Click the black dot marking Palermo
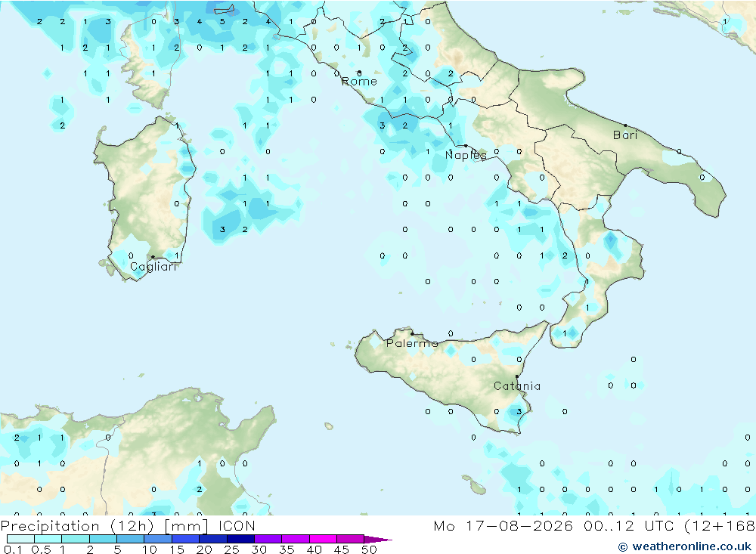The image size is (756, 554). [x=412, y=333]
